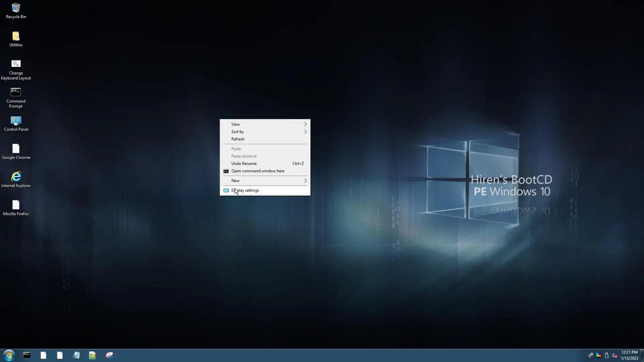Click the taskbar clock showing 12:21 PM
644x362 pixels.
click(x=629, y=355)
